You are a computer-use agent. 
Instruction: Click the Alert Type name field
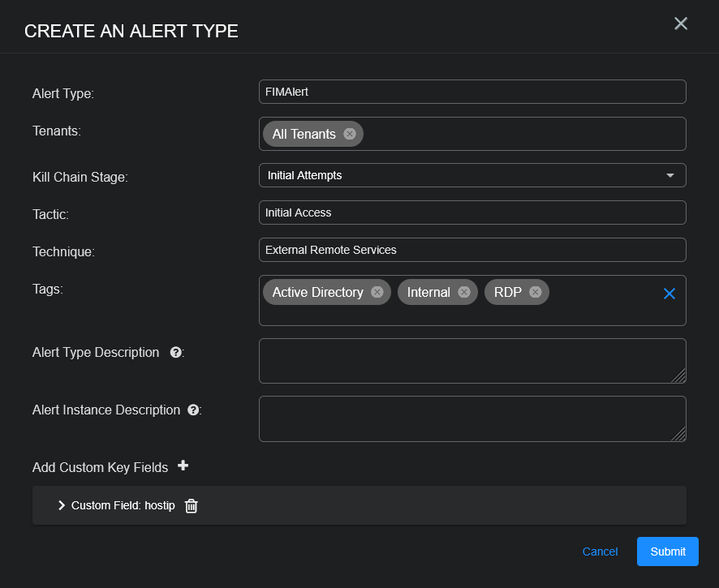point(472,92)
